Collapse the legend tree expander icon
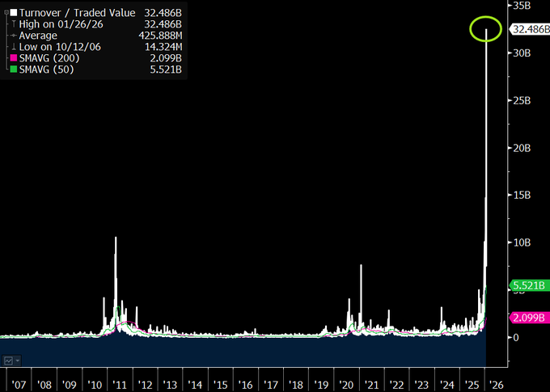This screenshot has height=392, width=550. coord(6,13)
